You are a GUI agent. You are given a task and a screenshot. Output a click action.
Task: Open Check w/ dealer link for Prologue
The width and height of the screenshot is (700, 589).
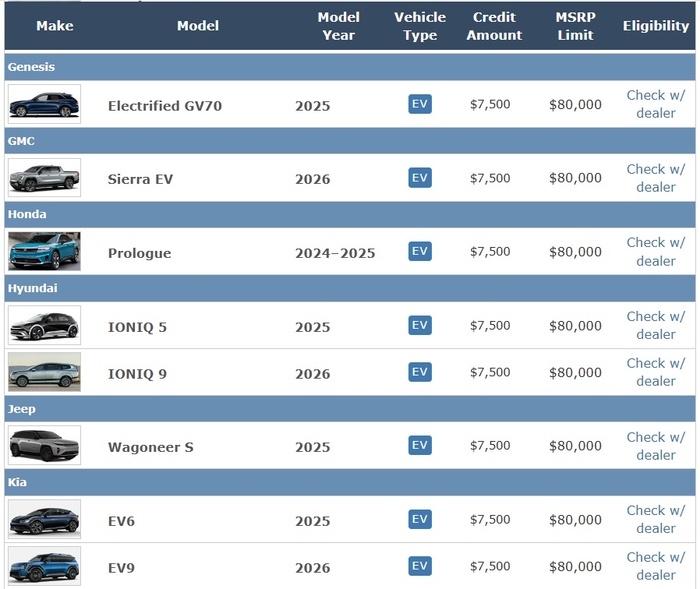(x=655, y=251)
